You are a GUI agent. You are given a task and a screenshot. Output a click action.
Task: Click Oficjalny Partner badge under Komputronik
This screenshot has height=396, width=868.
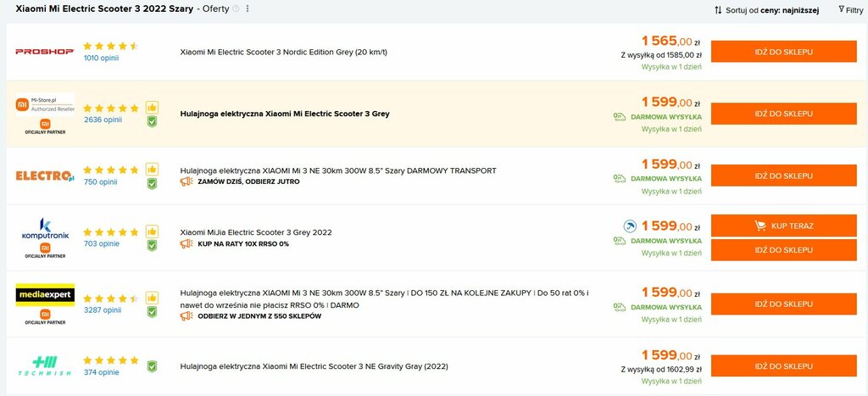click(45, 250)
